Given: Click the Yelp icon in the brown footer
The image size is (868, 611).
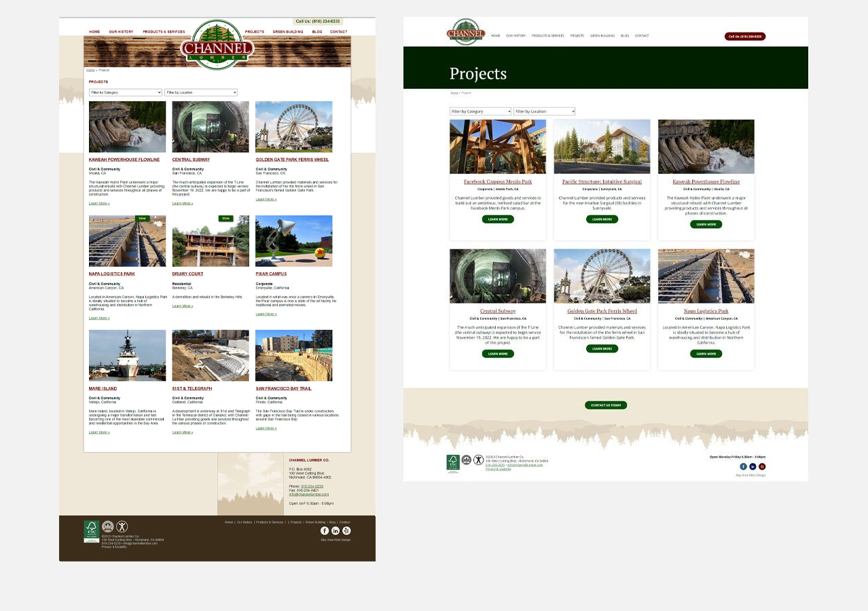Looking at the screenshot, I should pyautogui.click(x=346, y=531).
